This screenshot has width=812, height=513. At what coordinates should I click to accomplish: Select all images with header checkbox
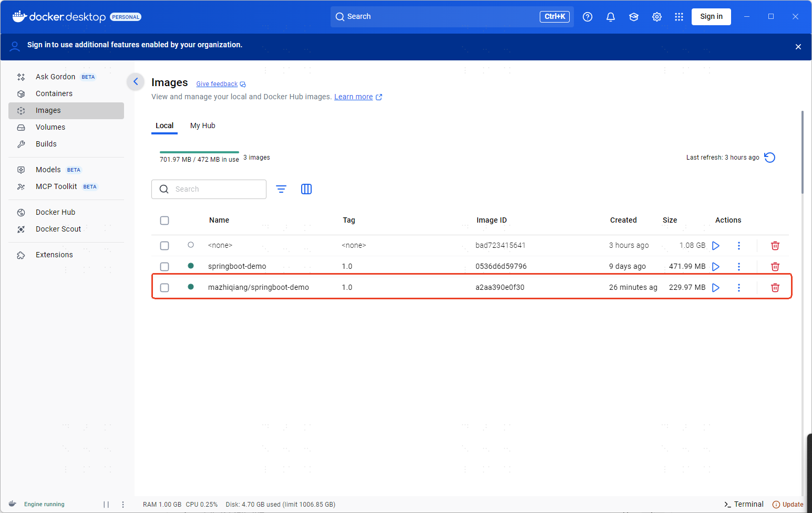pyautogui.click(x=165, y=221)
